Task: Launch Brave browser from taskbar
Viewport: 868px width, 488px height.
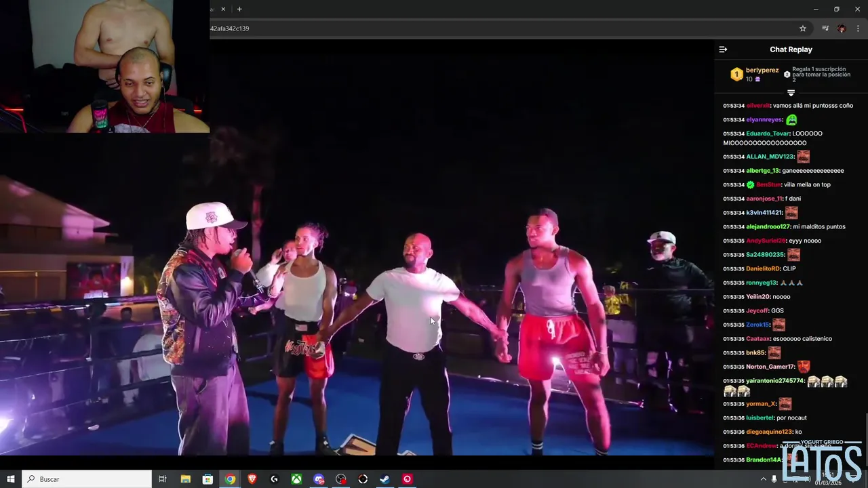Action: 252,479
